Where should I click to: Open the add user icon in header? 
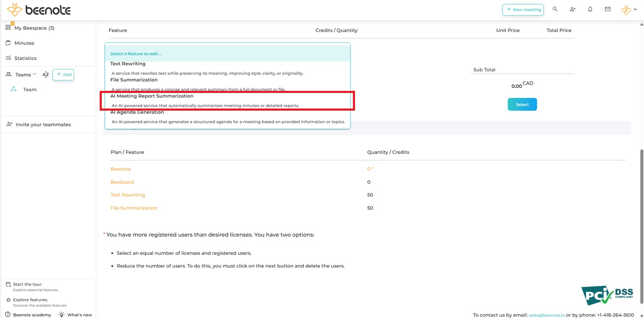point(572,9)
